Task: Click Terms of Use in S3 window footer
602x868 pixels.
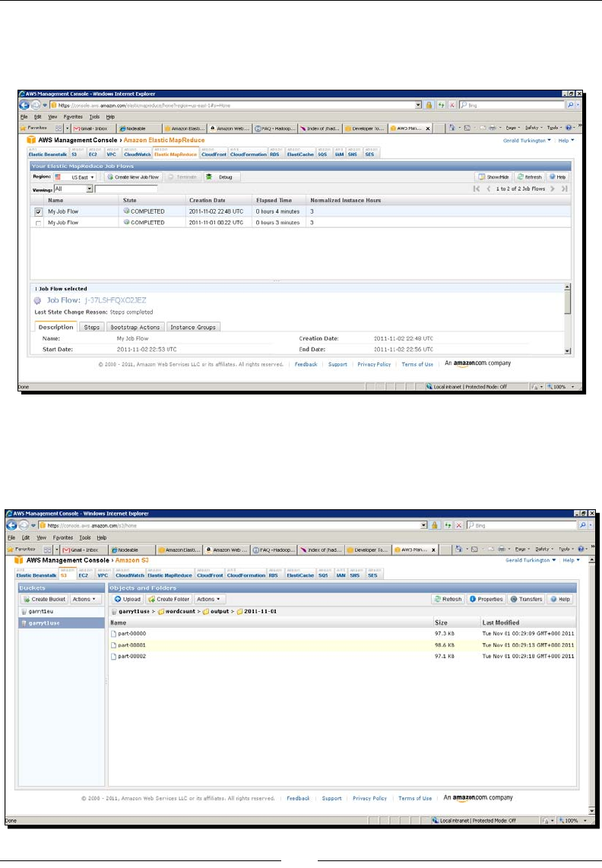Action: coord(415,798)
